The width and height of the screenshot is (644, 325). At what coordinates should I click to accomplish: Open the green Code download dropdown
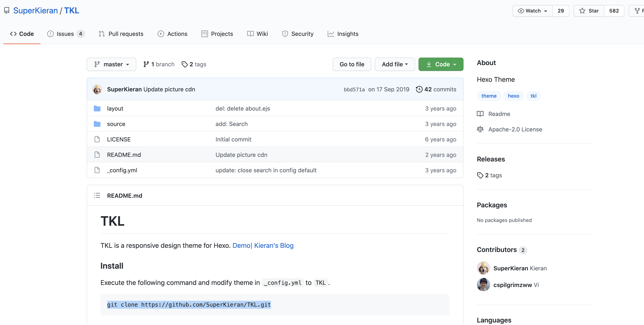click(x=441, y=64)
